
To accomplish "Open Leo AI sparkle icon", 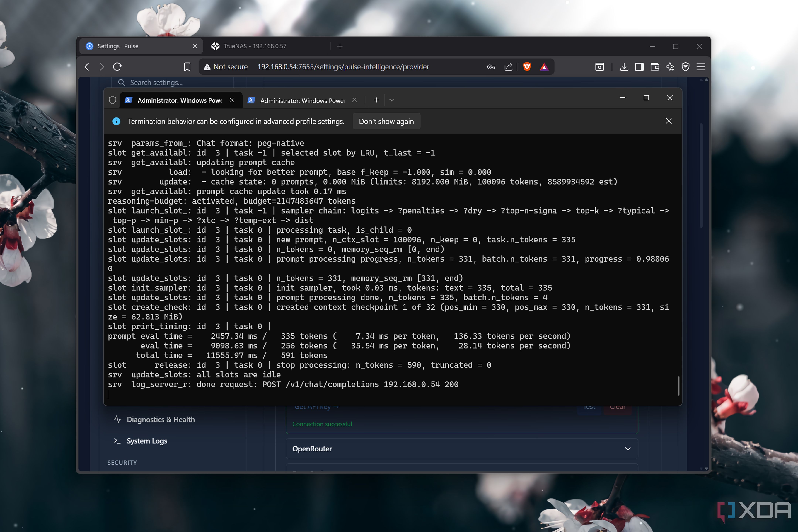I will click(670, 67).
